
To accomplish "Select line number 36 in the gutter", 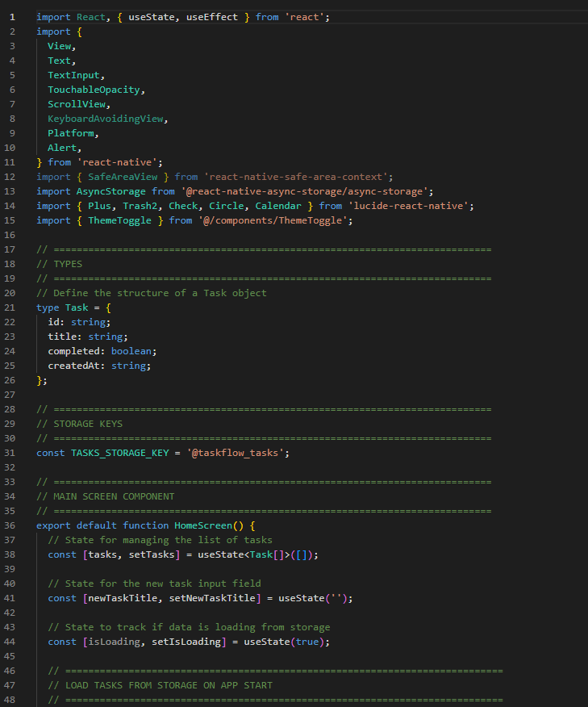I will [12, 525].
